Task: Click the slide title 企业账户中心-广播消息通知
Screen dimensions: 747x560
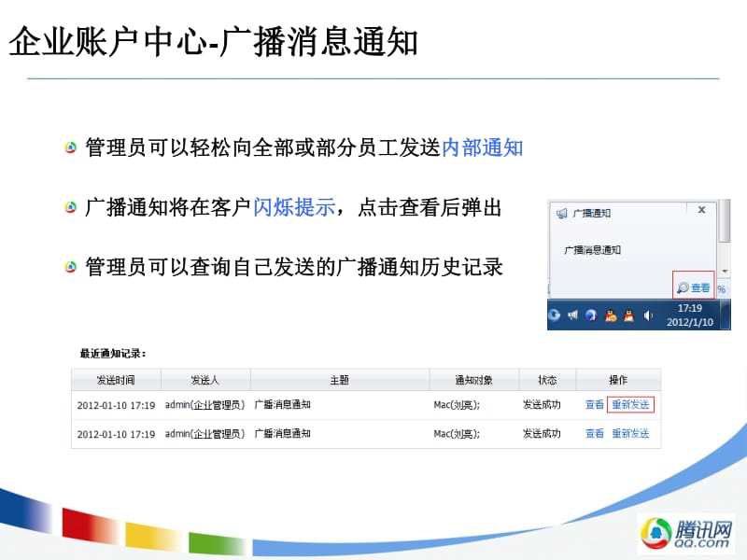Action: pos(214,42)
